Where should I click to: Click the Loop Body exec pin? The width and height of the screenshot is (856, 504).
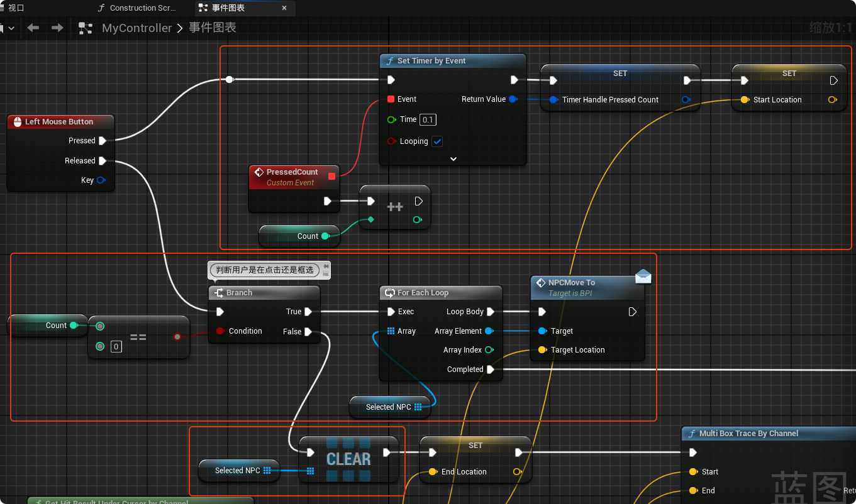[x=491, y=312]
